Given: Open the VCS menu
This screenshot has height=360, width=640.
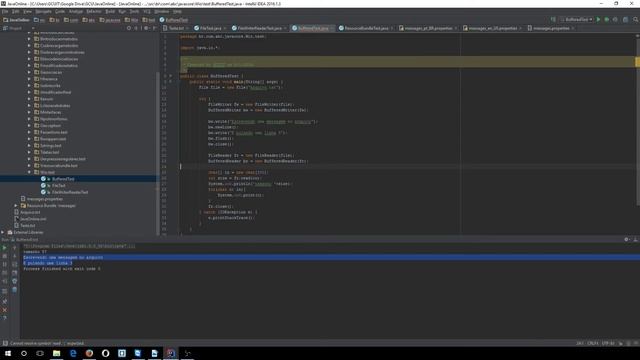Looking at the screenshot, I should click(147, 11).
